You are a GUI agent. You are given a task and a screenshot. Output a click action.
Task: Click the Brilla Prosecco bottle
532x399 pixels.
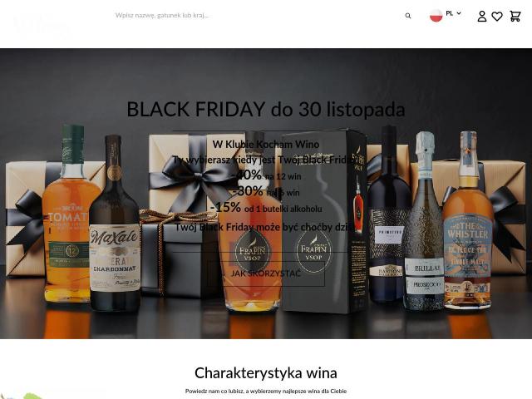(424, 222)
